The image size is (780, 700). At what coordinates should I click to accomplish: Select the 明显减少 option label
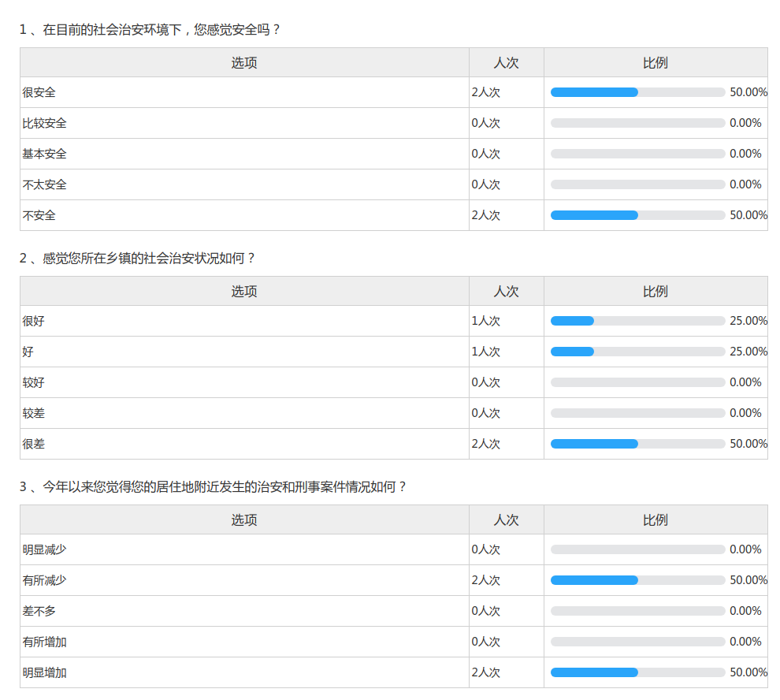[x=45, y=549]
